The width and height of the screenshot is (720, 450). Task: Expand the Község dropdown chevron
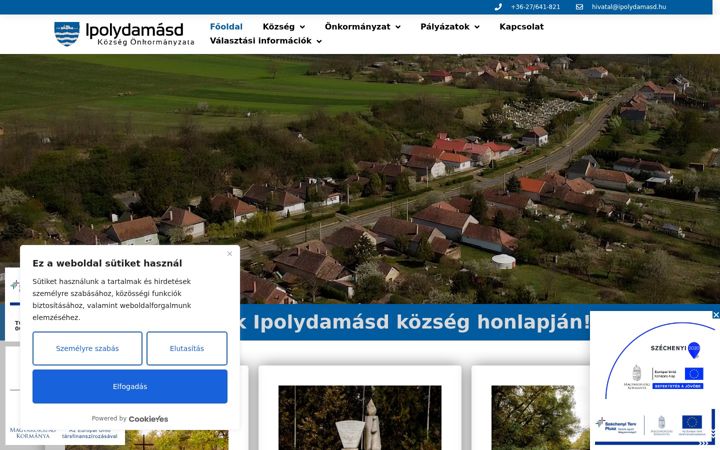[302, 27]
